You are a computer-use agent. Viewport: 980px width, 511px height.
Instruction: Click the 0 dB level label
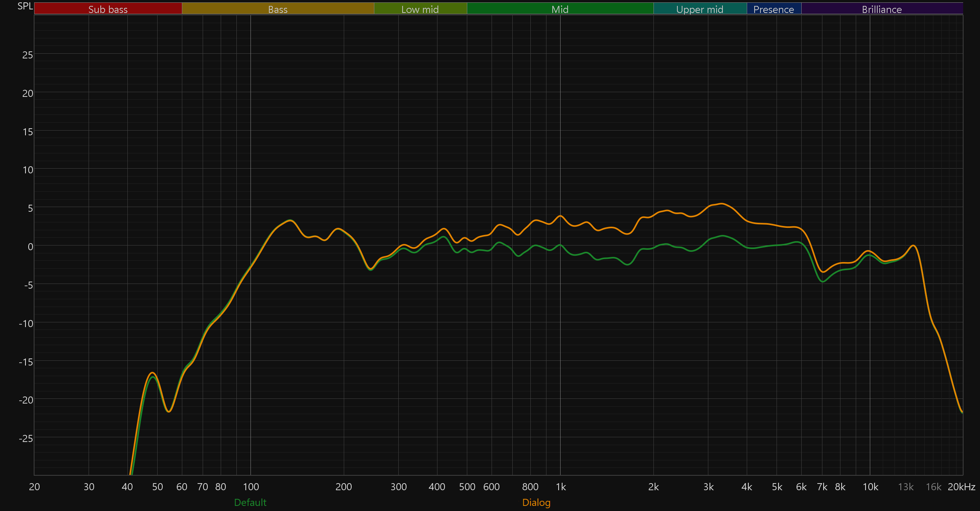(30, 247)
